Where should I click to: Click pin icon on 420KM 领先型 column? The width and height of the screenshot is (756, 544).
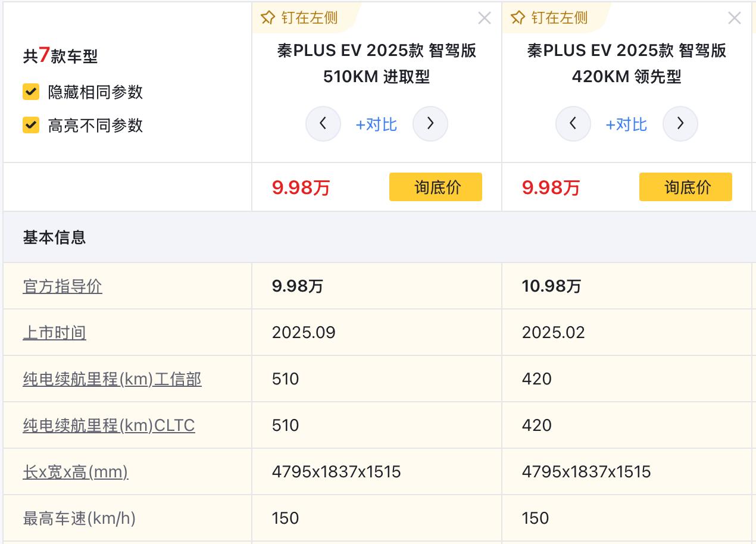click(x=518, y=18)
